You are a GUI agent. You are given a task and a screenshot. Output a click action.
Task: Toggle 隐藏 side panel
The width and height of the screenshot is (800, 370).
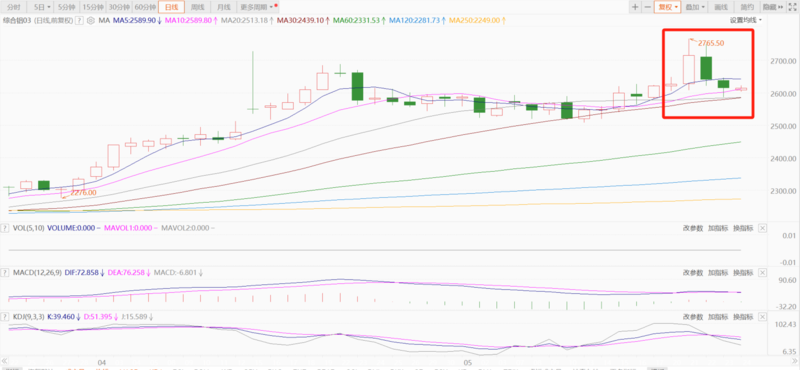(773, 7)
